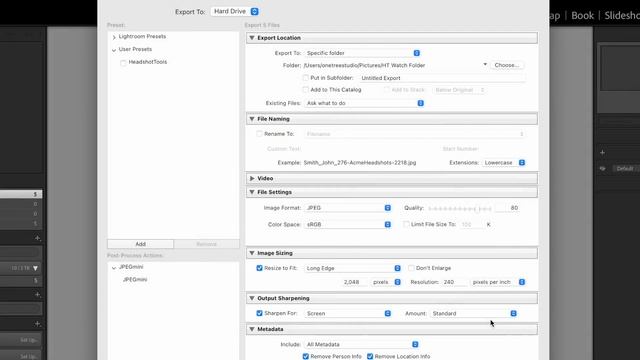Enable the Don't Enlarge checkbox
Viewport: 640px width, 360px height.
pos(411,268)
